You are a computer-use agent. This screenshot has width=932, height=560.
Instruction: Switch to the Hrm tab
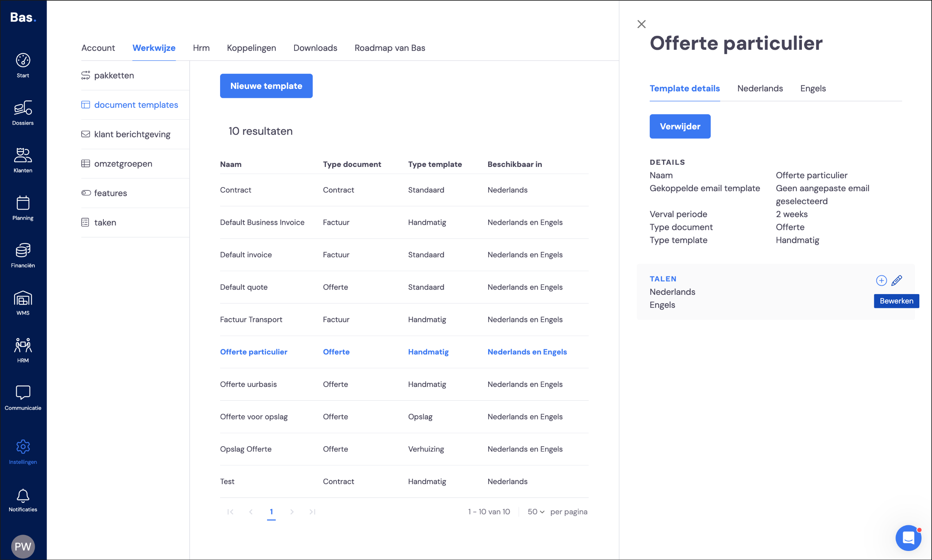coord(201,48)
